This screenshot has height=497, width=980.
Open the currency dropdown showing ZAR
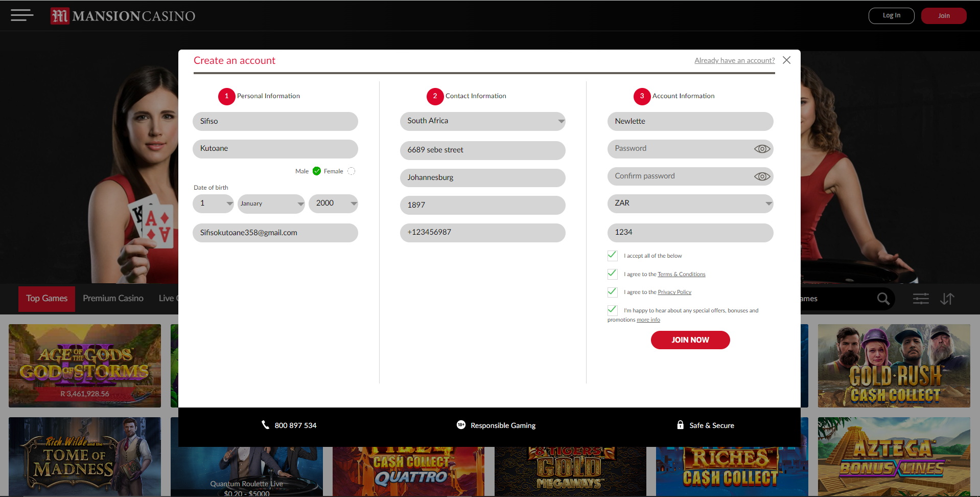pos(690,204)
